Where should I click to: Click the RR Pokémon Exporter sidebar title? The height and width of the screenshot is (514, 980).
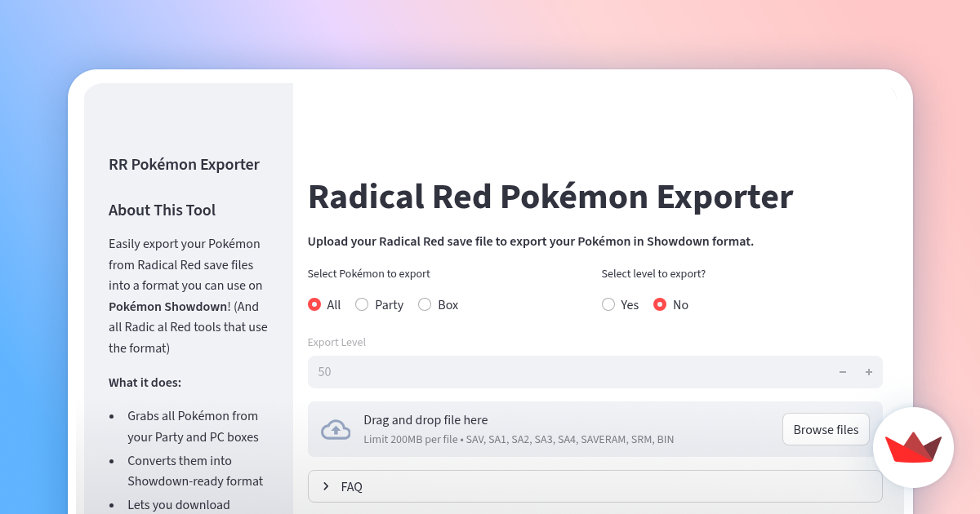point(184,164)
